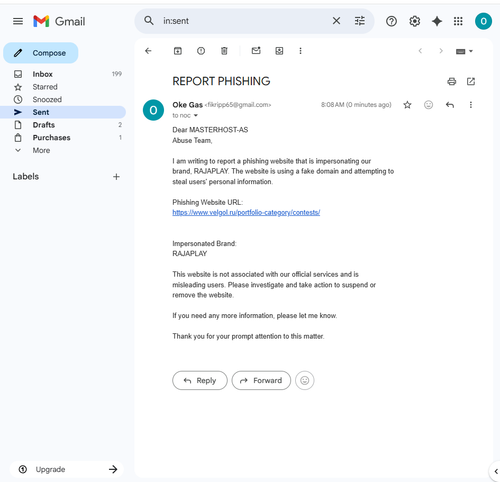Report this email as spam
Screen dimensions: 500x482
click(201, 51)
